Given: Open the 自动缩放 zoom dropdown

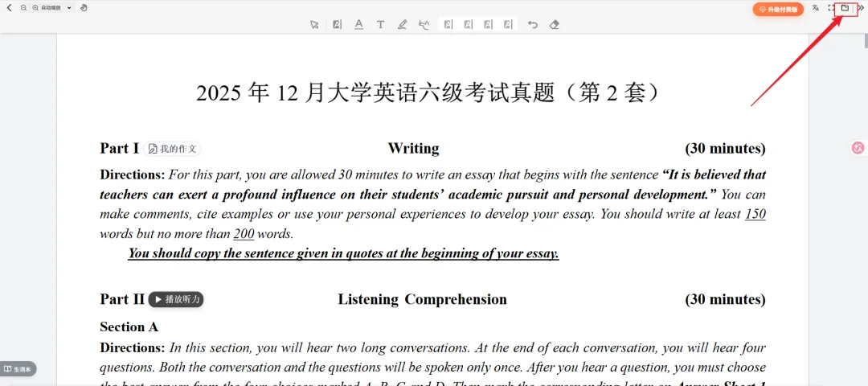Looking at the screenshot, I should [56, 8].
